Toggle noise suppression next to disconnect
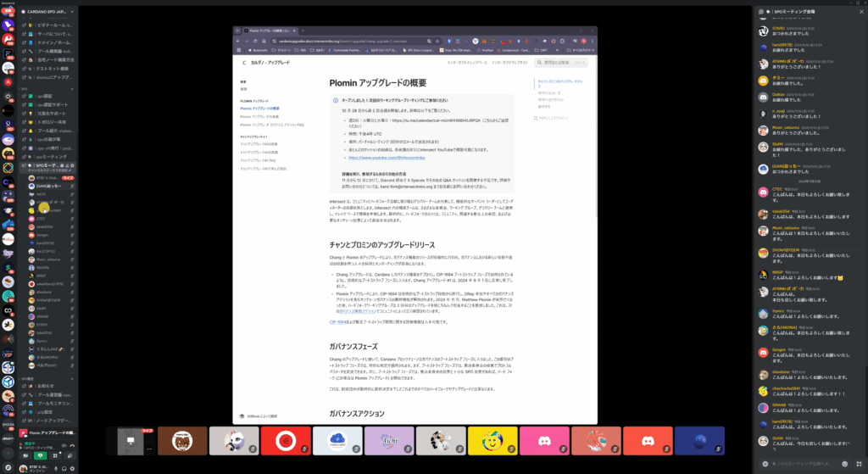 click(64, 445)
